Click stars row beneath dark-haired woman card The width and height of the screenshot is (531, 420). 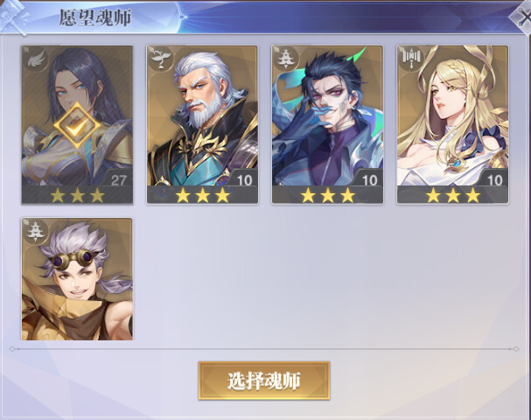77,195
